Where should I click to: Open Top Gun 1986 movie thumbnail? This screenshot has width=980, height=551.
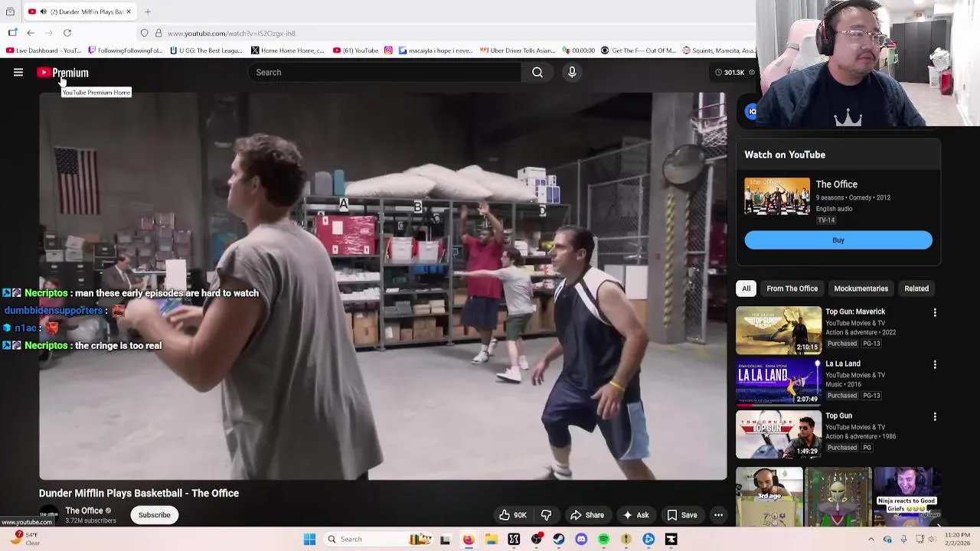779,435
